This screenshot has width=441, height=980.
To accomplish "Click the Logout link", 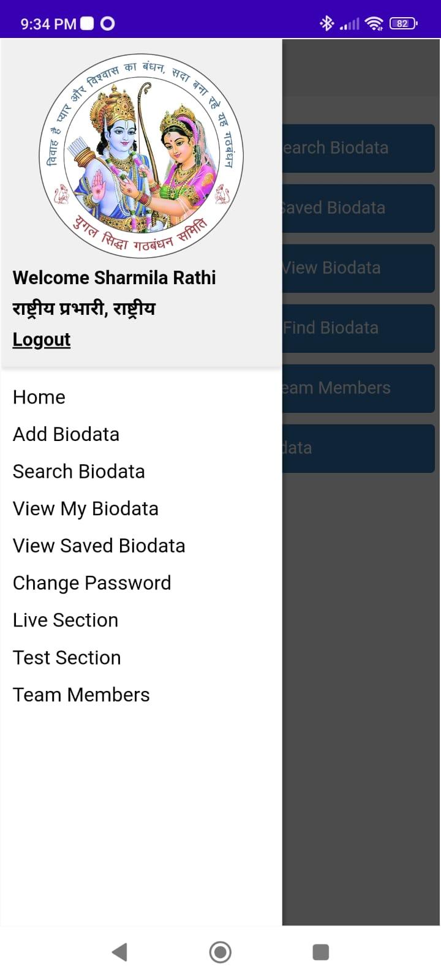I will (42, 339).
